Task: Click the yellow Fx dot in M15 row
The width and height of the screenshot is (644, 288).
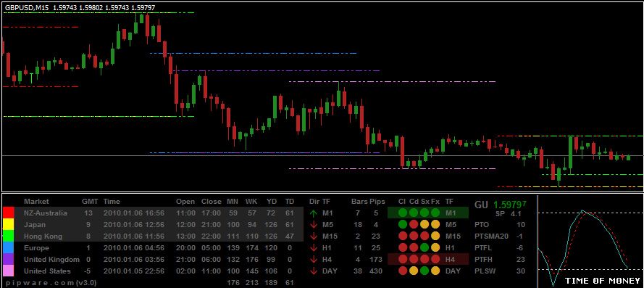Action: click(435, 236)
